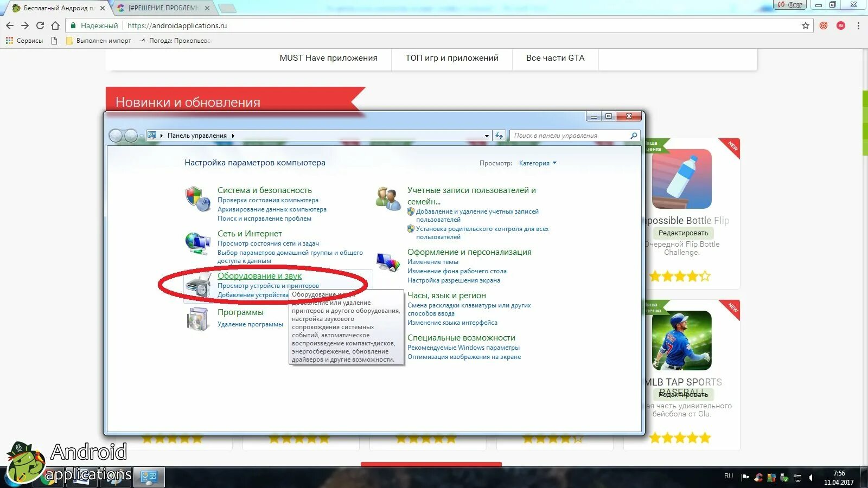Open the Учетные записи пользователей users icon

(x=387, y=199)
